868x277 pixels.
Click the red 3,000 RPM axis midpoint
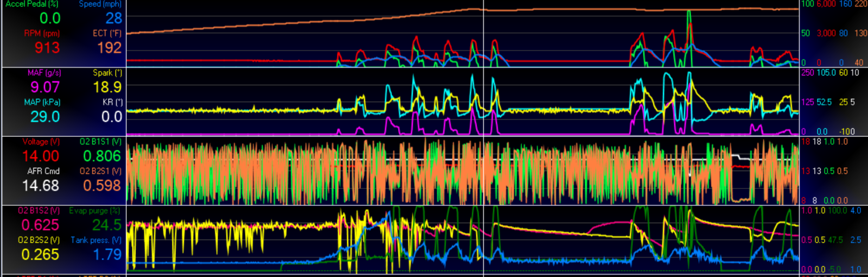coord(826,33)
